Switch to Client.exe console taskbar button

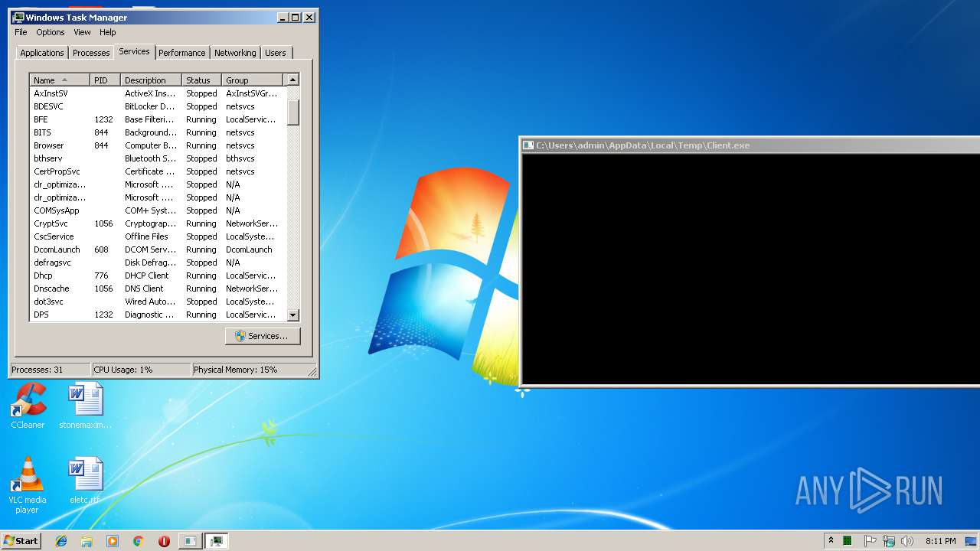click(190, 541)
